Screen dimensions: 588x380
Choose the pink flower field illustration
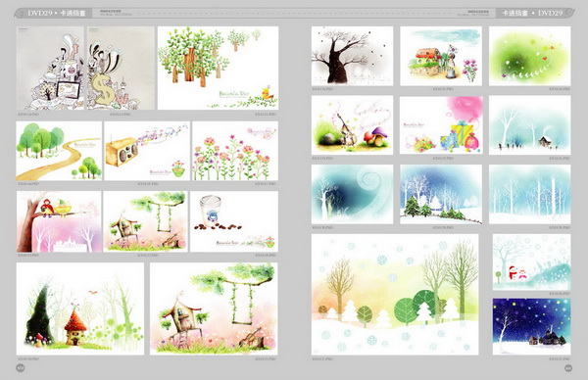click(235, 151)
